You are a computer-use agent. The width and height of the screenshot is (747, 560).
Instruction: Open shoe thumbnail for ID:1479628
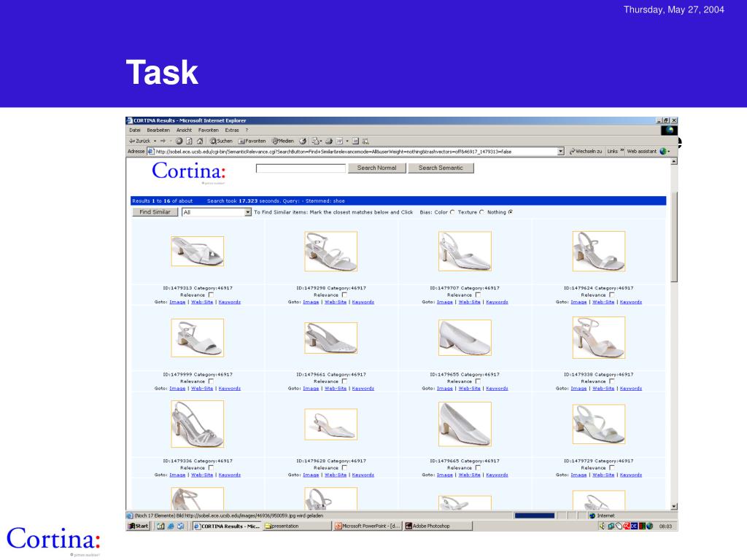[x=330, y=424]
